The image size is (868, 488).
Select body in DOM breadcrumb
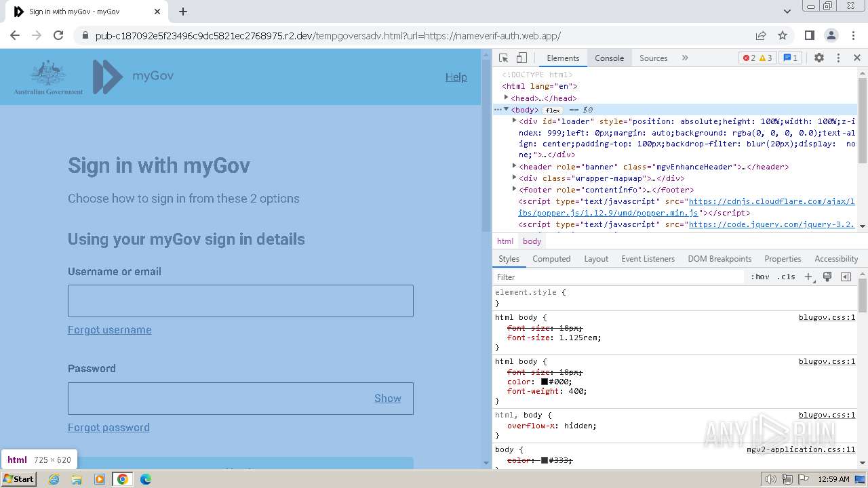(532, 241)
